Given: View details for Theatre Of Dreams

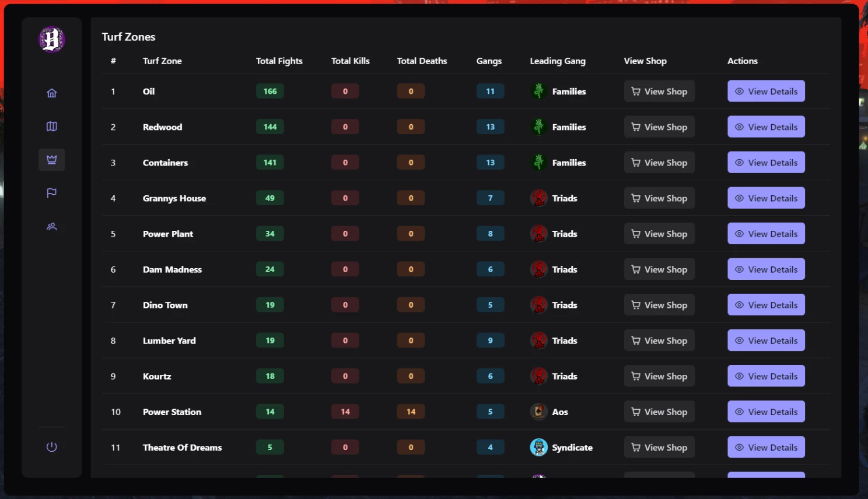Looking at the screenshot, I should [766, 447].
